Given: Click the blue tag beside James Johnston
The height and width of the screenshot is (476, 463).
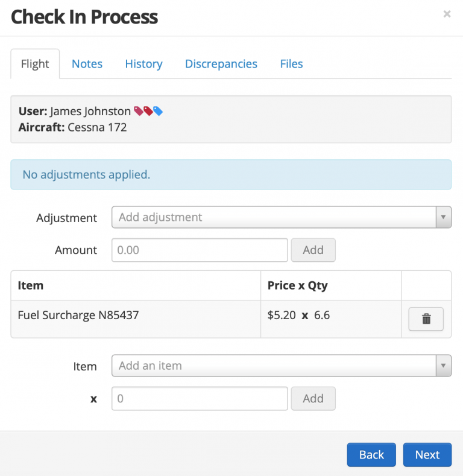Looking at the screenshot, I should pos(158,111).
